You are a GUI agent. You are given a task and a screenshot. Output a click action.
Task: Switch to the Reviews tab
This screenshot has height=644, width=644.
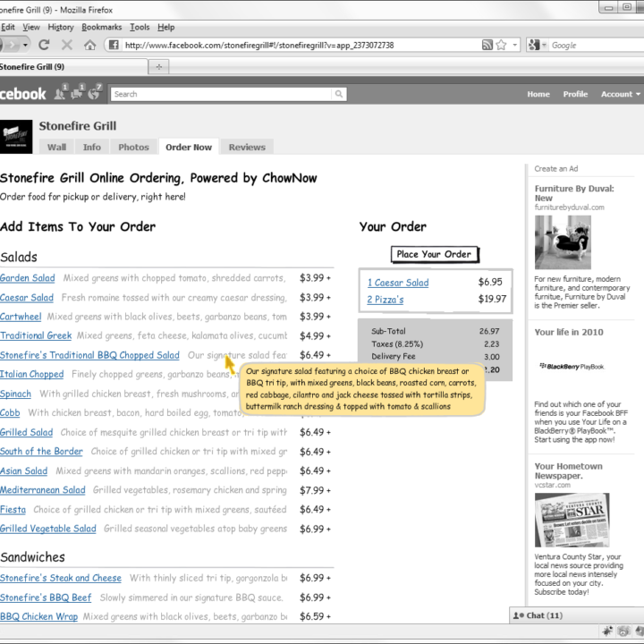point(247,147)
